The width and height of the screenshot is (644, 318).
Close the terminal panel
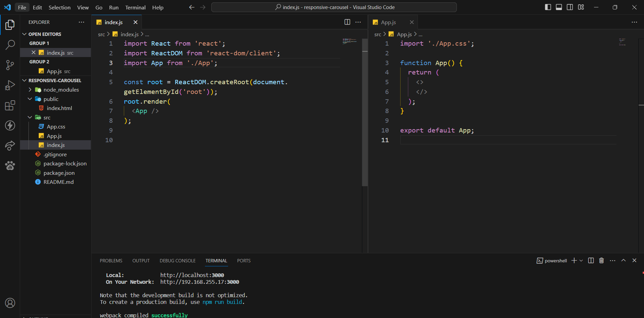click(634, 261)
